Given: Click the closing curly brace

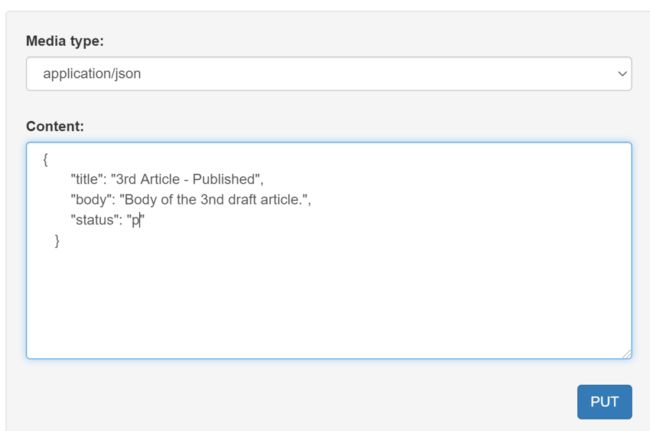Looking at the screenshot, I should [x=57, y=241].
